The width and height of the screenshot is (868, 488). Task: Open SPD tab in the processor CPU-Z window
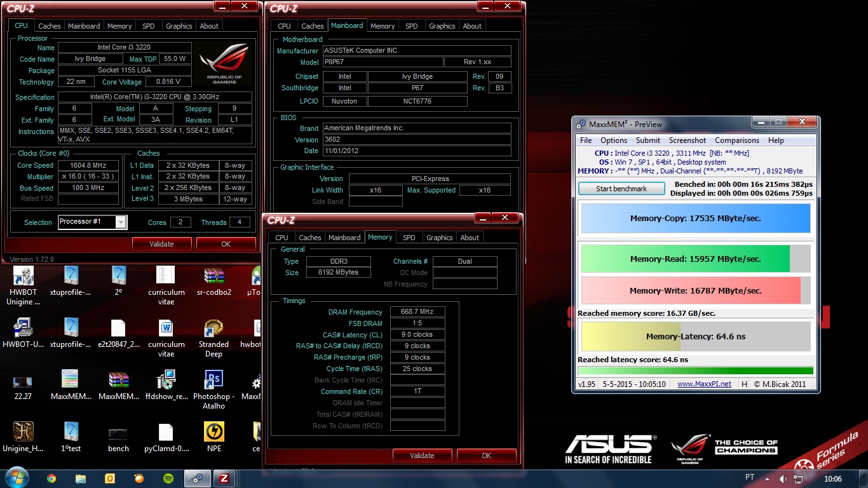point(148,26)
